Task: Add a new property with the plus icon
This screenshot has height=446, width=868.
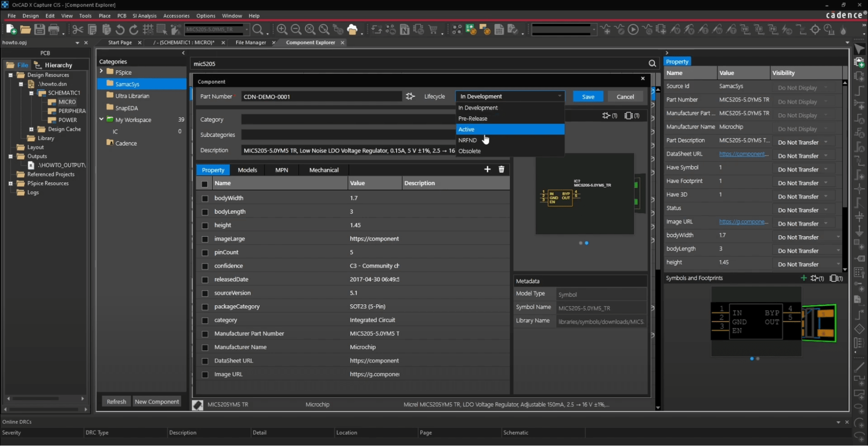Action: click(x=487, y=169)
